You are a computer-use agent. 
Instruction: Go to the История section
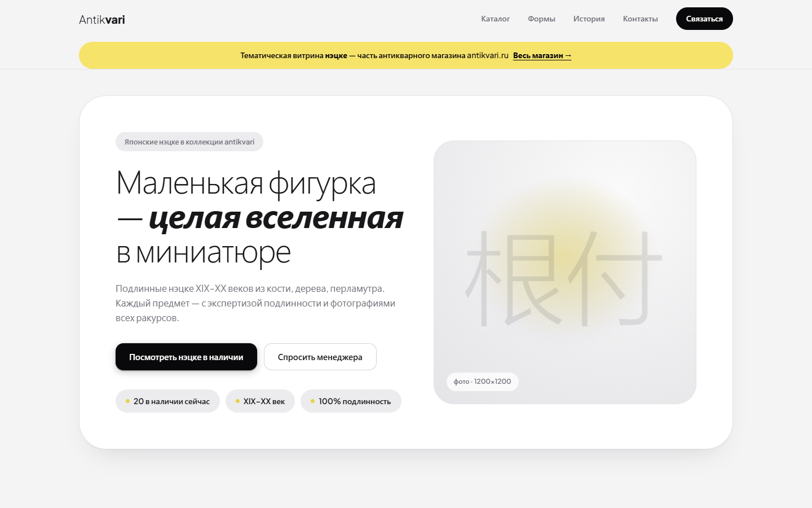589,19
